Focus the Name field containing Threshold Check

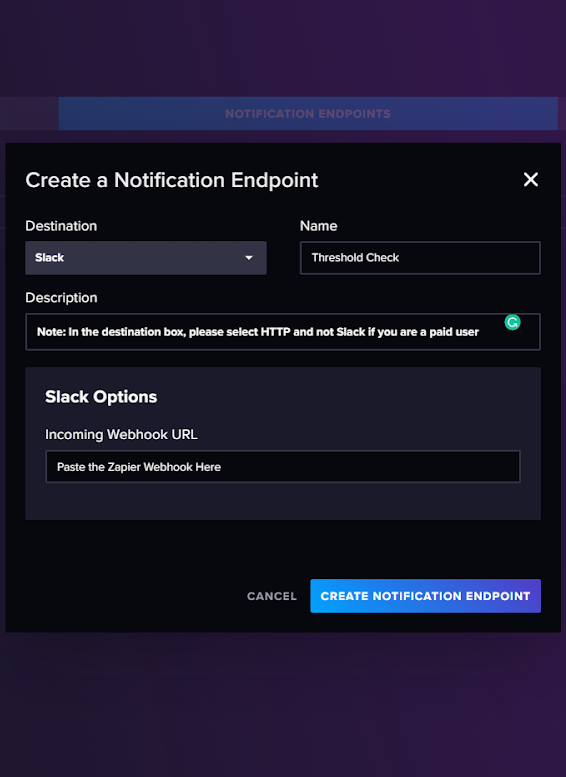[420, 258]
